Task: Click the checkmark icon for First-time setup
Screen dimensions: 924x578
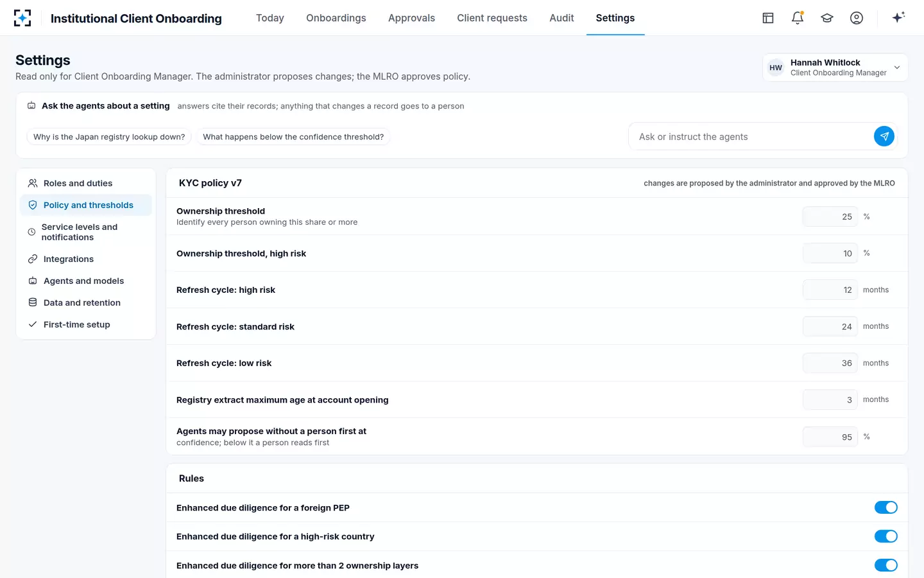Action: point(33,324)
